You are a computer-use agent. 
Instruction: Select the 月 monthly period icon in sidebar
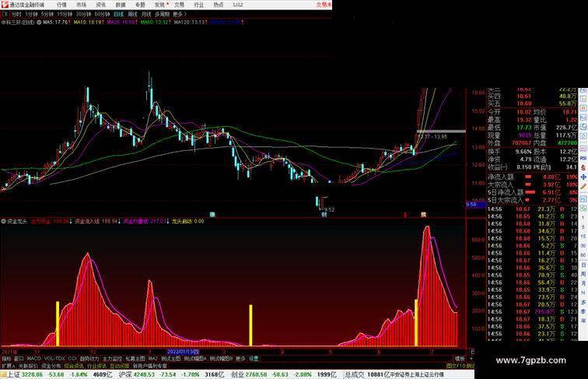coord(583,283)
